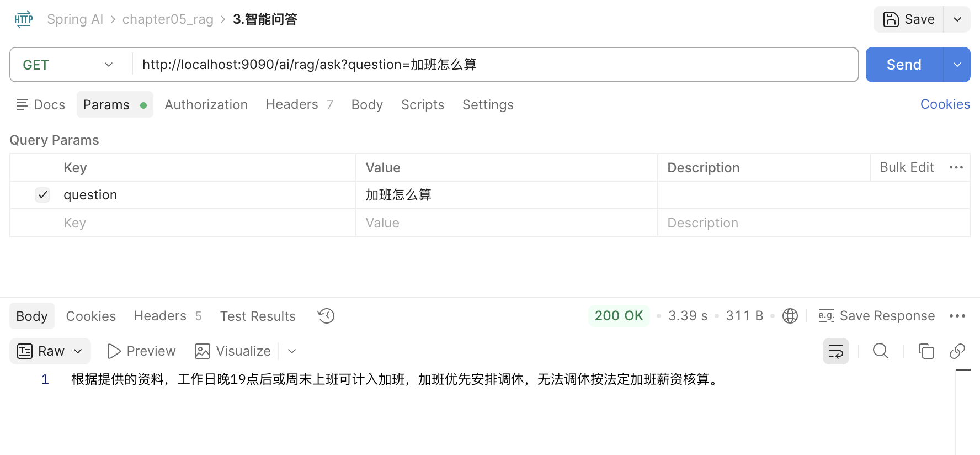The image size is (980, 455).
Task: Click the 3.智能问答 request title
Action: click(x=265, y=19)
